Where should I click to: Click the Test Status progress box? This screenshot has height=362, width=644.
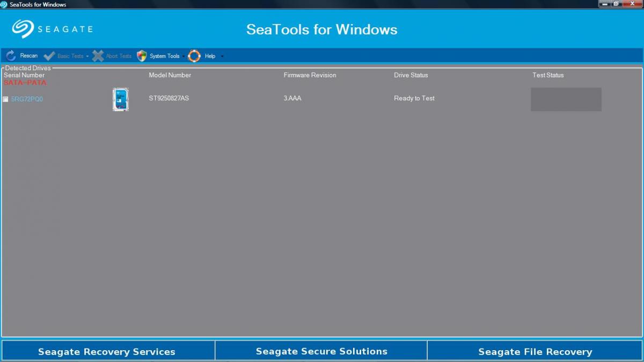(566, 99)
